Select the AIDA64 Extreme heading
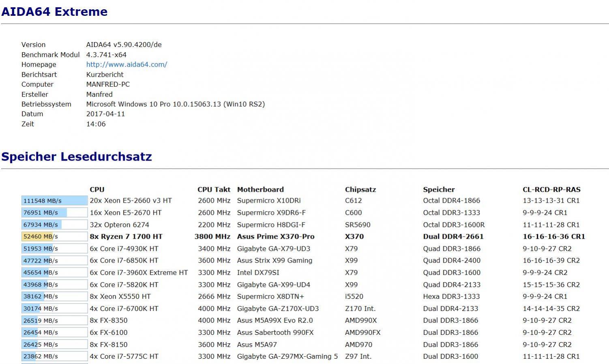This screenshot has width=609, height=364. pyautogui.click(x=54, y=12)
